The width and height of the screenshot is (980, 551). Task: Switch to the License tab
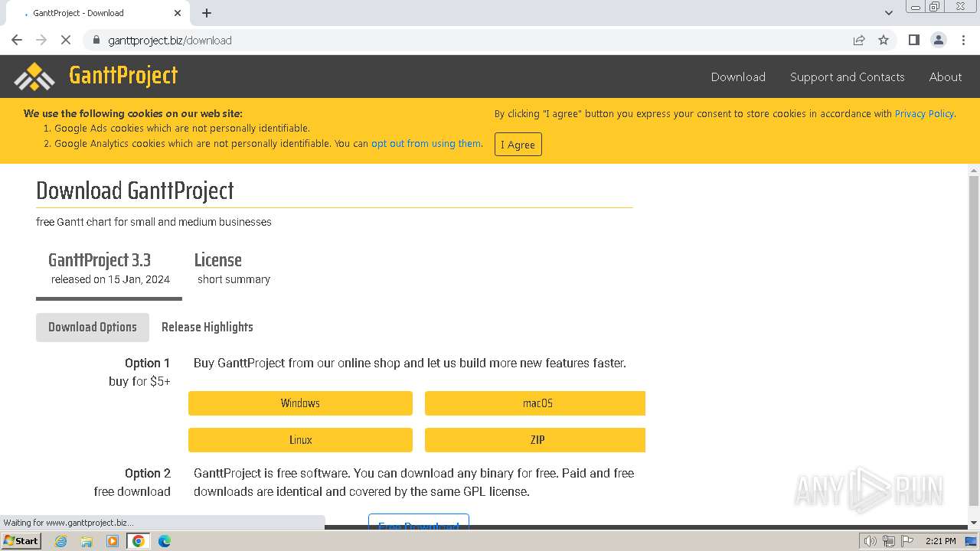coord(233,269)
